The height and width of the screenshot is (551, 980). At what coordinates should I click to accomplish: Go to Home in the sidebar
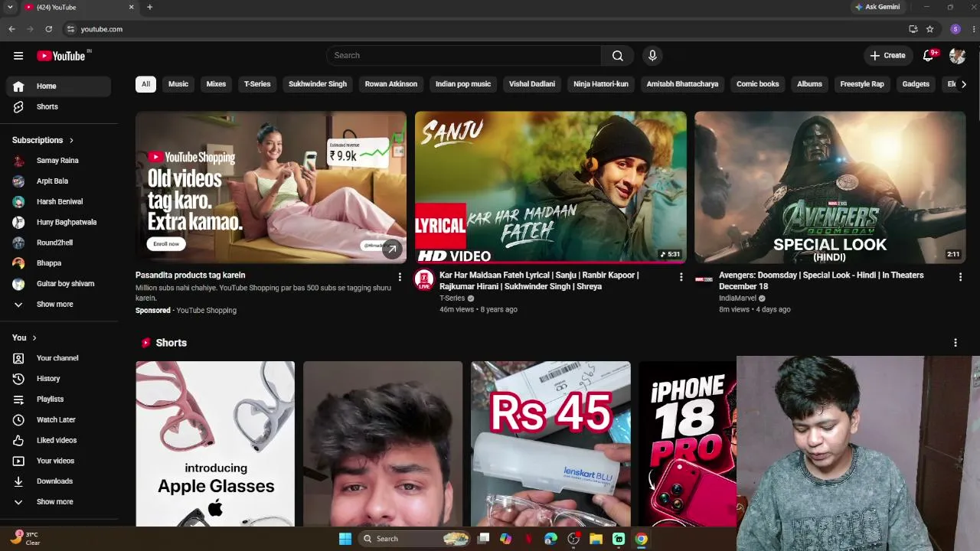(x=58, y=86)
